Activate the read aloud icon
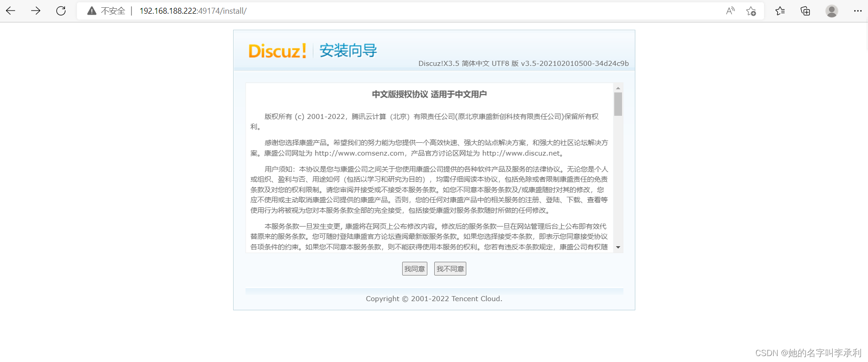 (731, 11)
